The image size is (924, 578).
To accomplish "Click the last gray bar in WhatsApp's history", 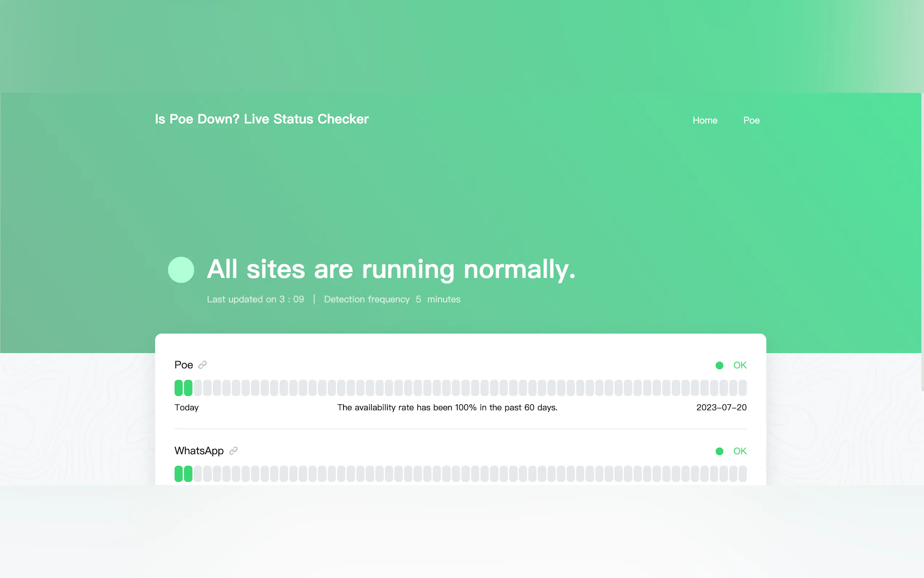I will coord(742,474).
